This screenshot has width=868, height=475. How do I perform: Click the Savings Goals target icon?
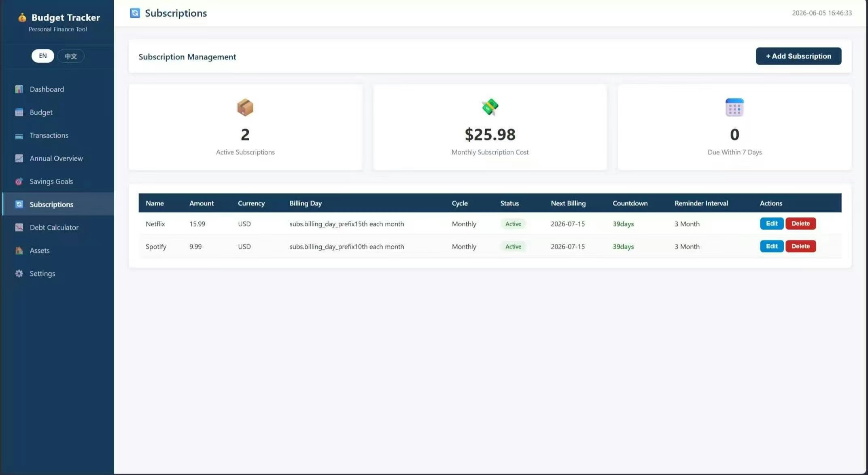point(19,182)
